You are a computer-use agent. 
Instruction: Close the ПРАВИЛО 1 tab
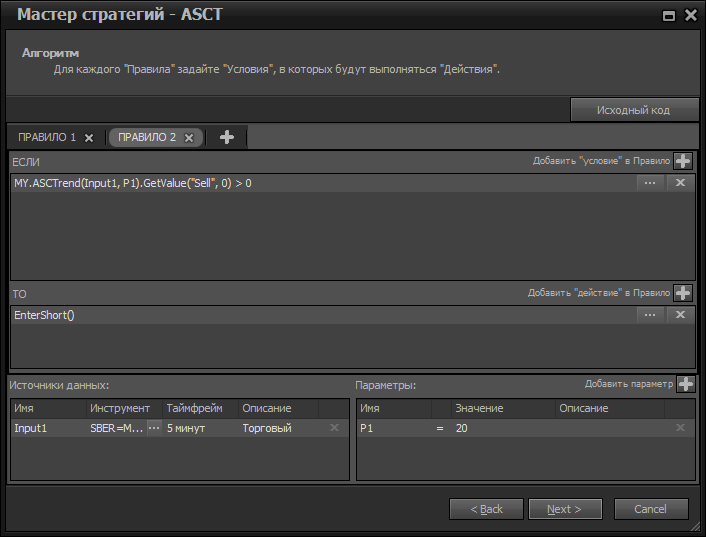[x=89, y=138]
